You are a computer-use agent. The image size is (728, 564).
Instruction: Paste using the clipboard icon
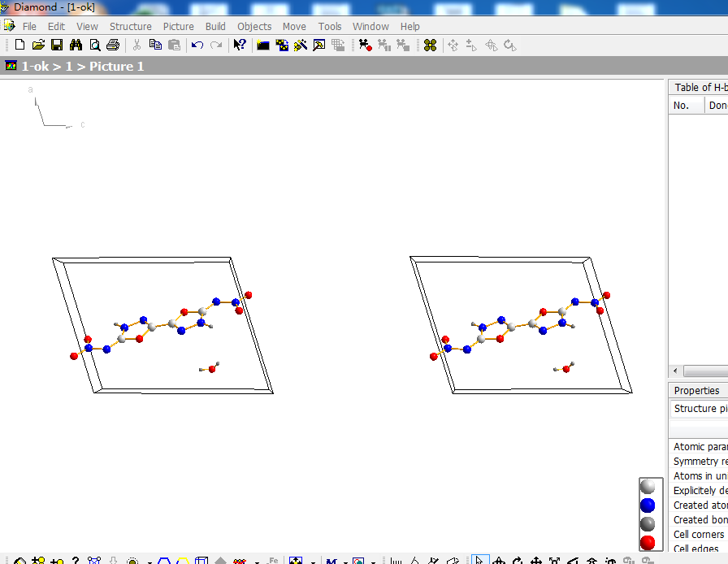click(174, 45)
